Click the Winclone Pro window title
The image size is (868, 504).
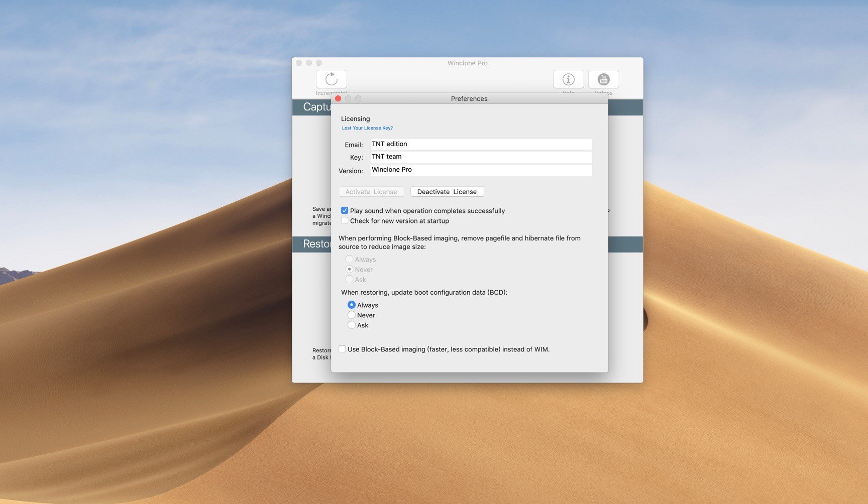[467, 63]
